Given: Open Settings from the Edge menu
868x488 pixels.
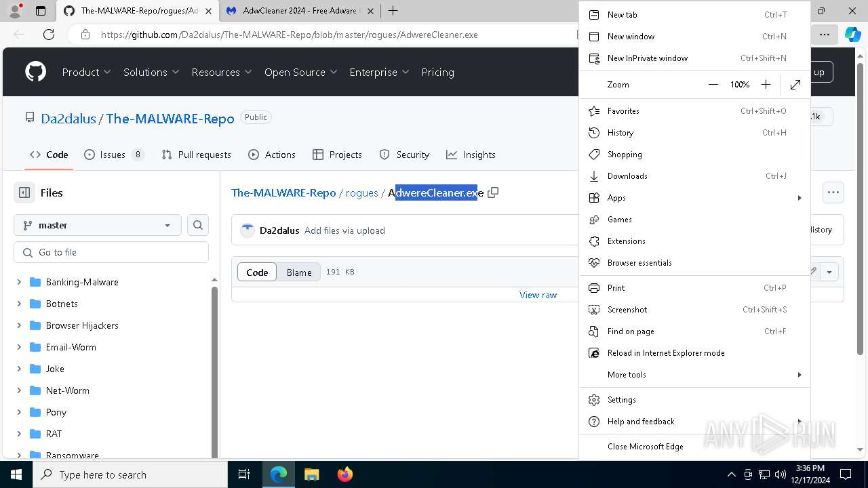Looking at the screenshot, I should [x=694, y=400].
